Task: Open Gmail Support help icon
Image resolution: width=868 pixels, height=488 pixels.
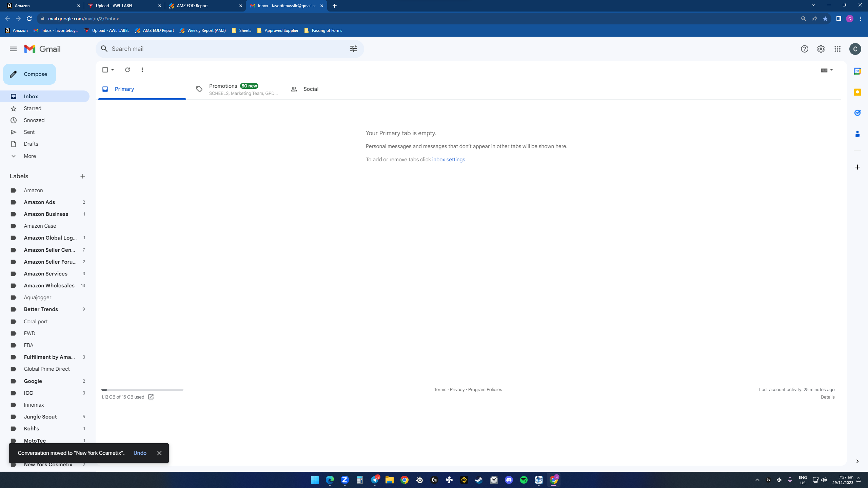Action: coord(804,49)
